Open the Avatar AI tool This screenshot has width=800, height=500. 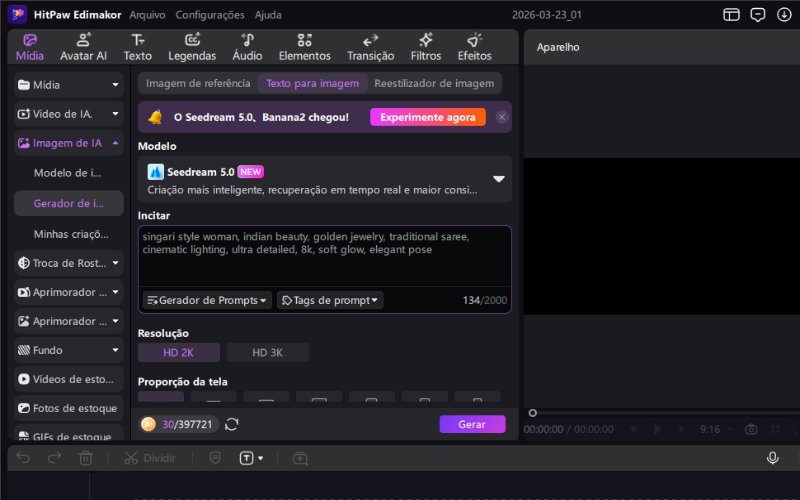(83, 47)
